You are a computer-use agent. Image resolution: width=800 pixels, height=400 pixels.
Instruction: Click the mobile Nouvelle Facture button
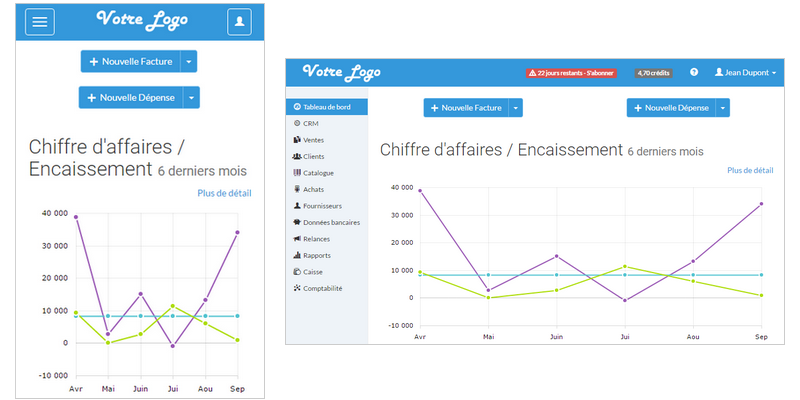coord(130,62)
